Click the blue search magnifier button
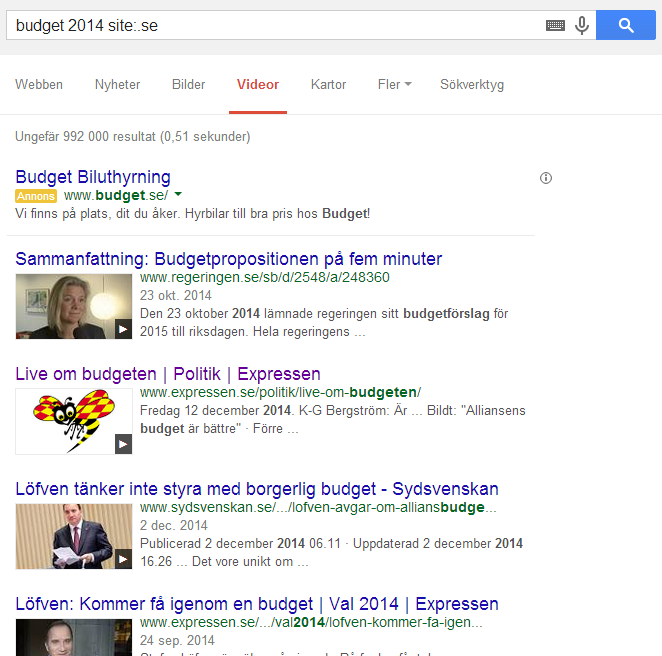Viewport: 662px width, 656px height. pos(626,25)
